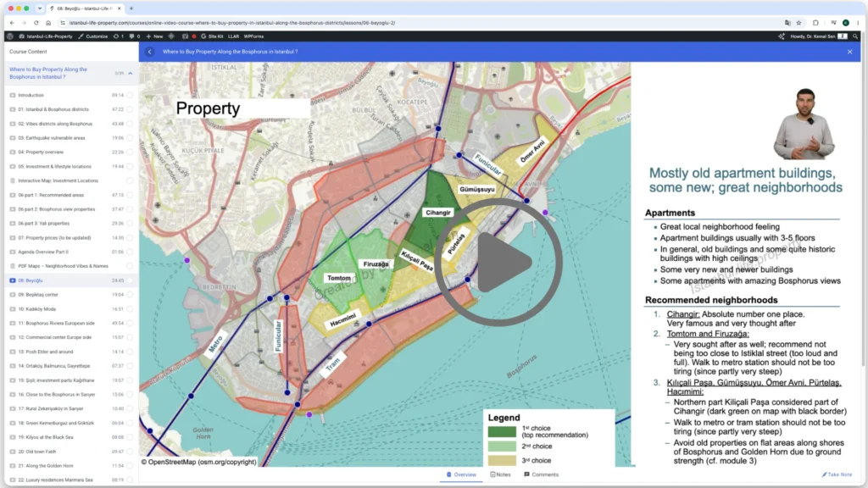Open the browser extensions puzzle icon
Image resolution: width=868 pixels, height=488 pixels.
[815, 23]
